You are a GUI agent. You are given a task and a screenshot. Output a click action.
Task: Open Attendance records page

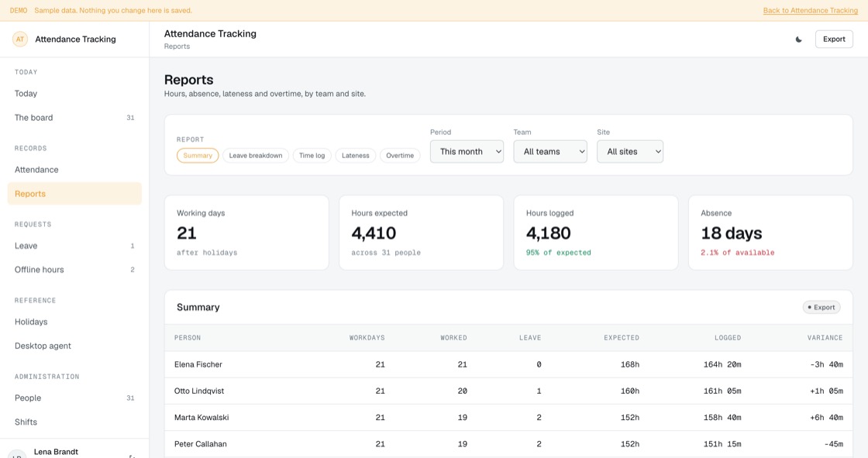tap(74, 170)
